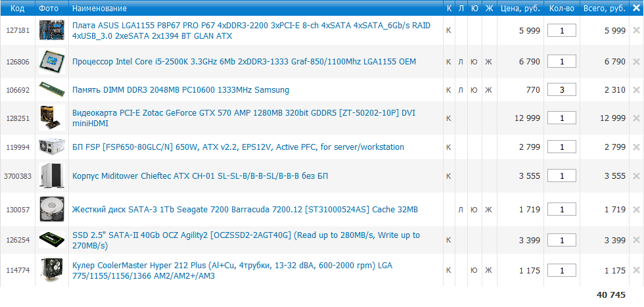This screenshot has width=644, height=307.
Task: Click the Кол-во column header
Action: (x=561, y=9)
